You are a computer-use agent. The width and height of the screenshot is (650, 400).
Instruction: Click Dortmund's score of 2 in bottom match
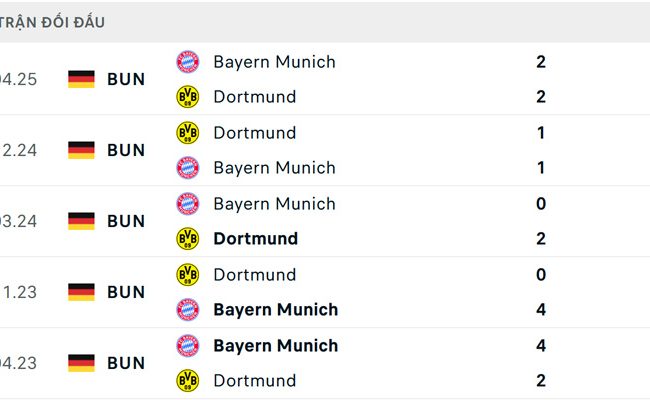541,381
